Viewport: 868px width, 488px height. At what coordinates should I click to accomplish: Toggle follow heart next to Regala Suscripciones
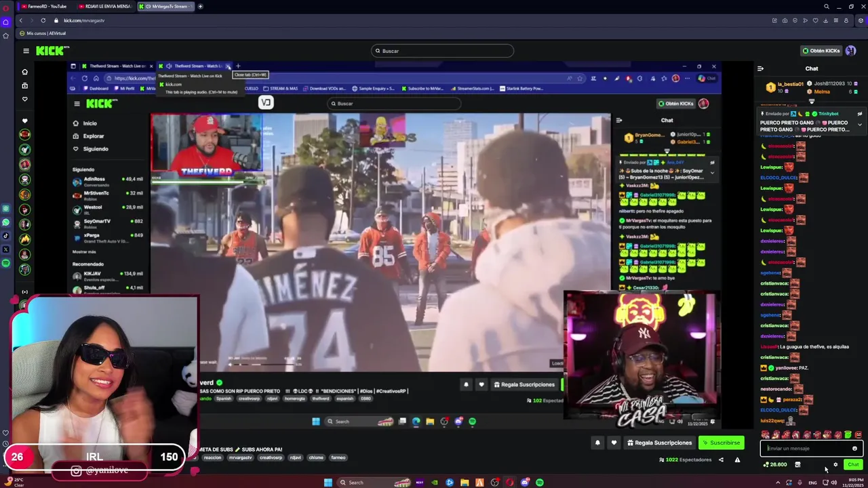[x=614, y=443]
